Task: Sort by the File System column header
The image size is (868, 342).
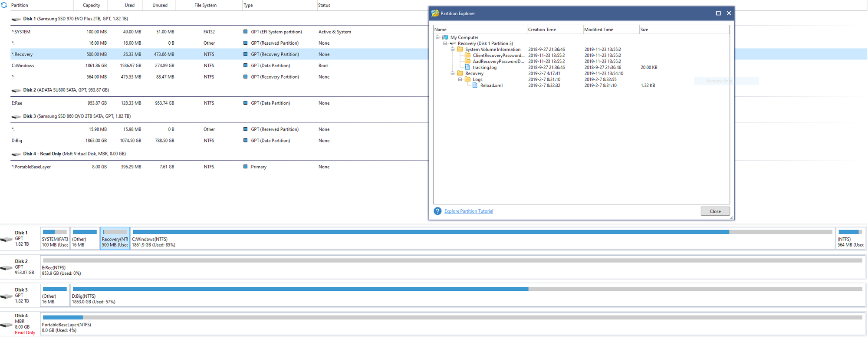Action: [209, 5]
